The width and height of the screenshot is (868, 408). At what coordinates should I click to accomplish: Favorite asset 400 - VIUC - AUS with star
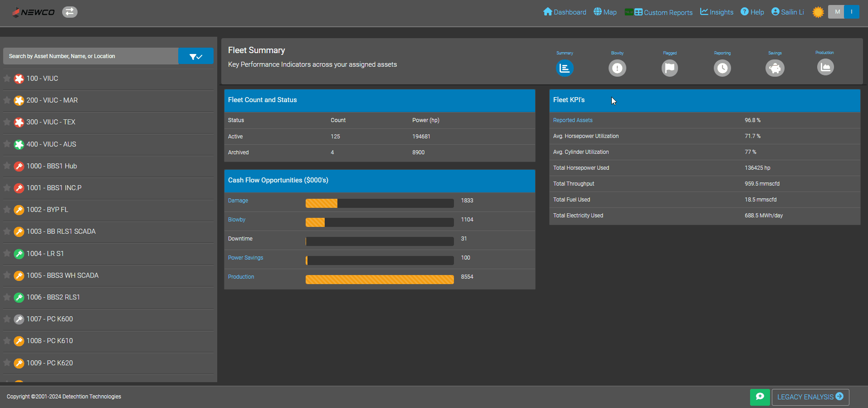[x=7, y=144]
